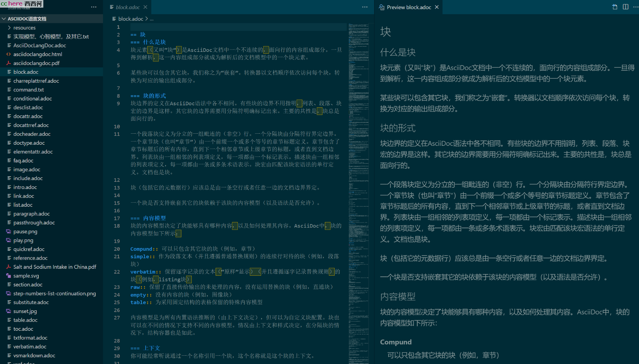Place cursor on the '=== 块的形式' heading line
This screenshot has width=639, height=364.
tap(148, 96)
